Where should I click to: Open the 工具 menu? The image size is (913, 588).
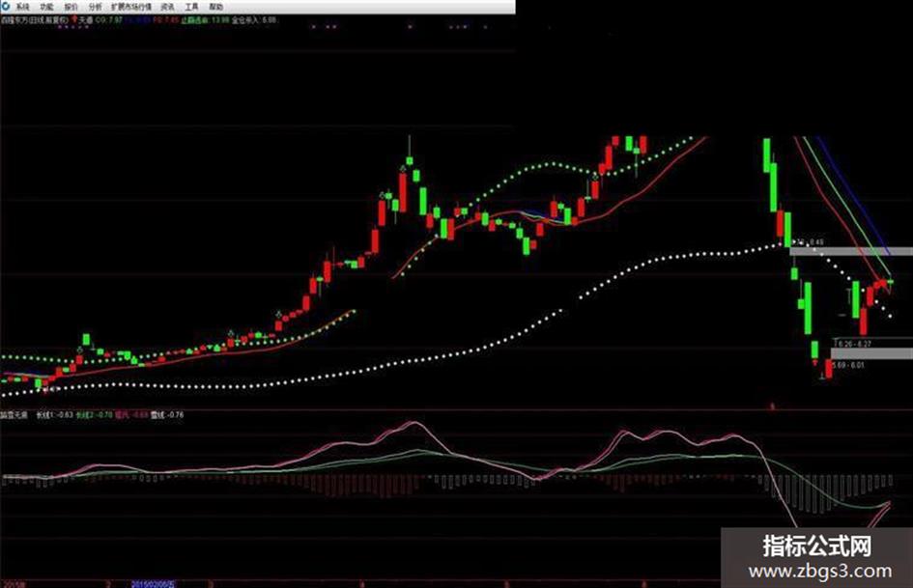point(191,7)
